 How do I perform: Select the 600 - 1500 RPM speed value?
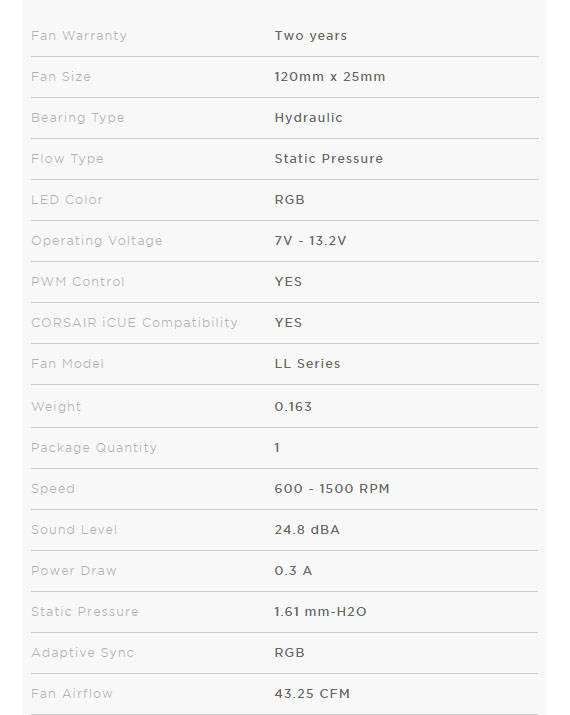coord(332,489)
